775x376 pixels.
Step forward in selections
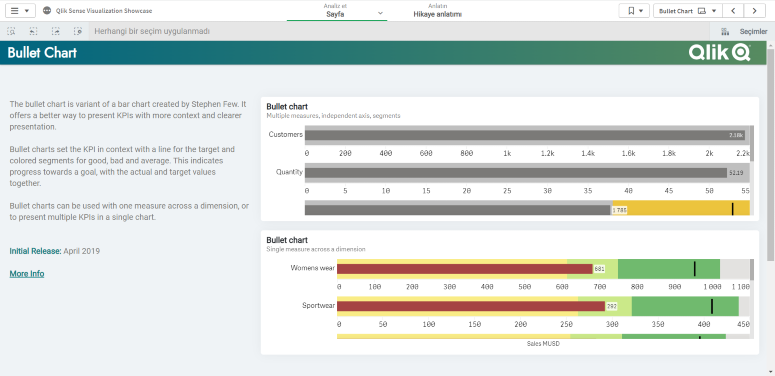(x=56, y=31)
